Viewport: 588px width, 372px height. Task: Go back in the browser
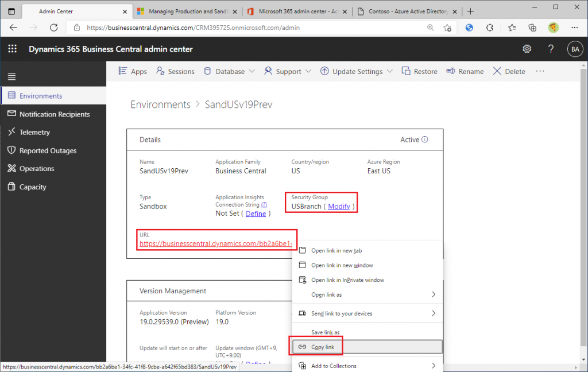(x=14, y=28)
